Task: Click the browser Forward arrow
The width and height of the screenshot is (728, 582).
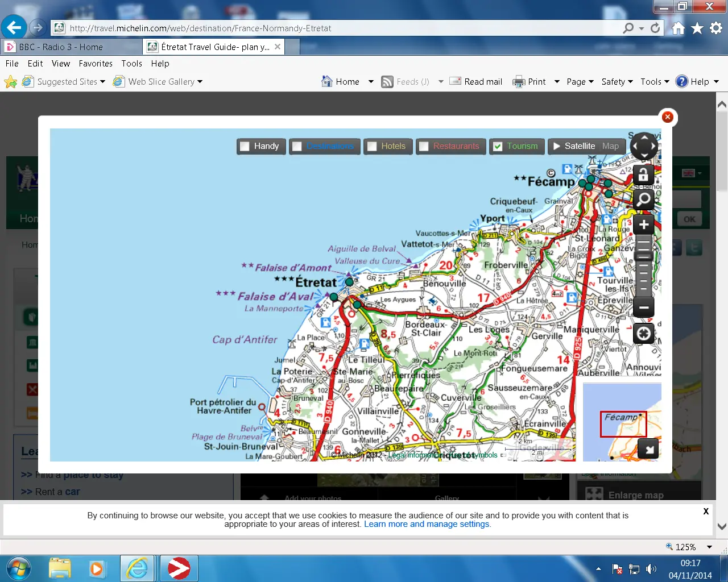Action: coord(37,27)
